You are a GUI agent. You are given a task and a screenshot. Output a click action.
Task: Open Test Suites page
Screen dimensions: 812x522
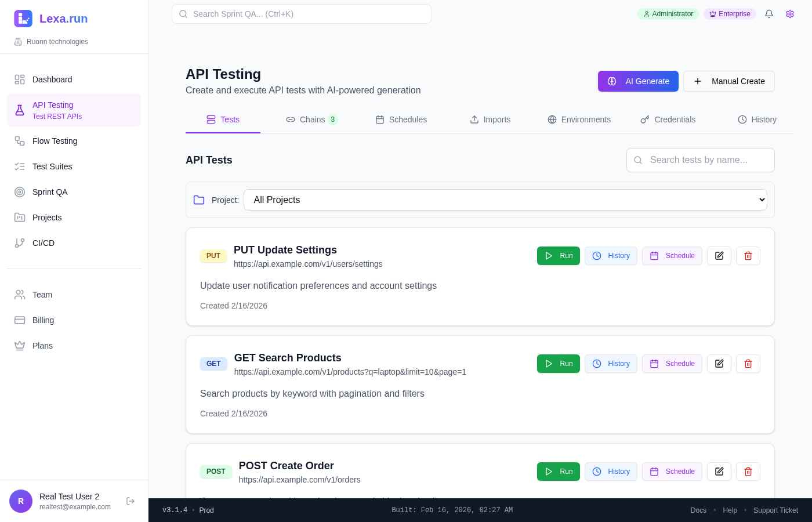click(74, 166)
